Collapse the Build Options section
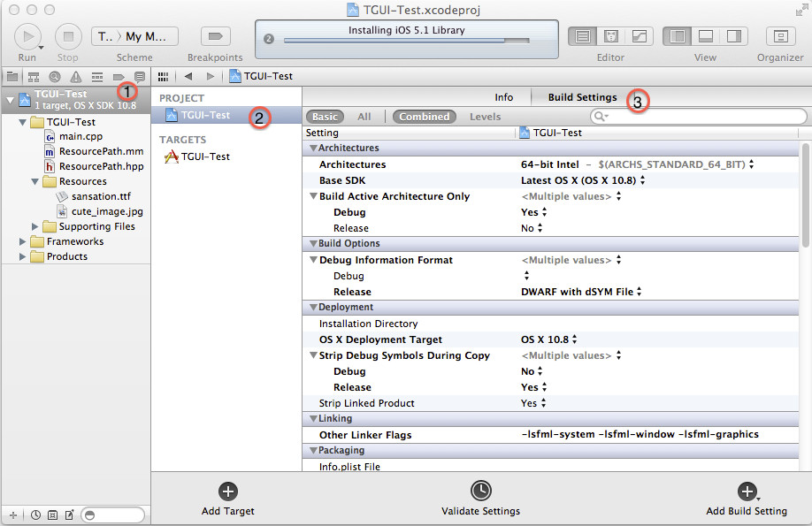Viewport: 812px width, 526px height. [x=313, y=244]
